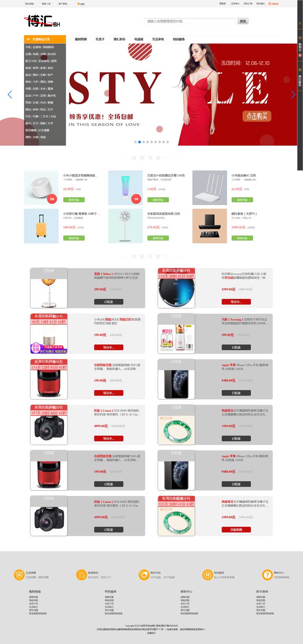Image resolution: width=303 pixels, height=644 pixels.
Task: Click the 购物车 cart icon in top bar
Action: pos(270,4)
